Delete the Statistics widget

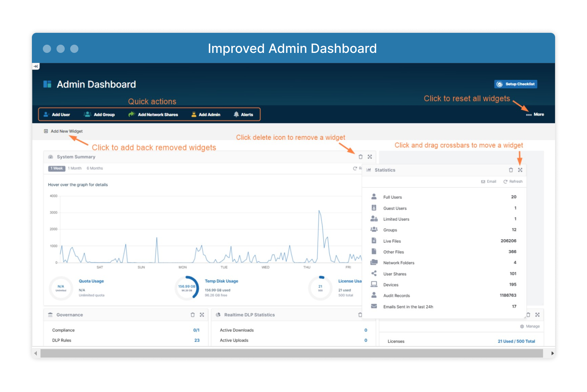pos(511,170)
